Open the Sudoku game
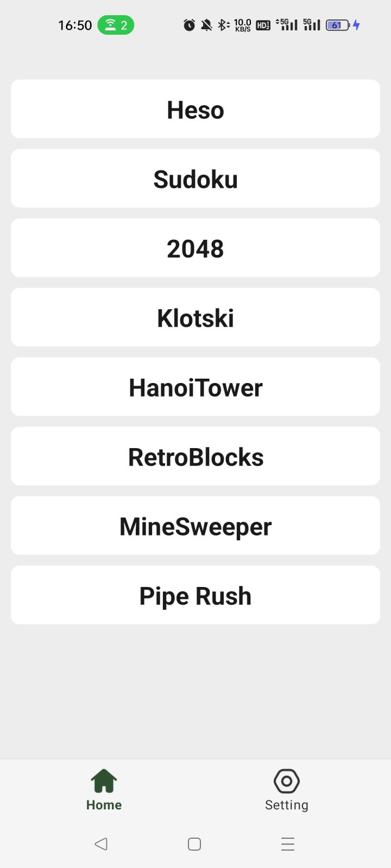Viewport: 391px width, 868px height. pyautogui.click(x=195, y=178)
